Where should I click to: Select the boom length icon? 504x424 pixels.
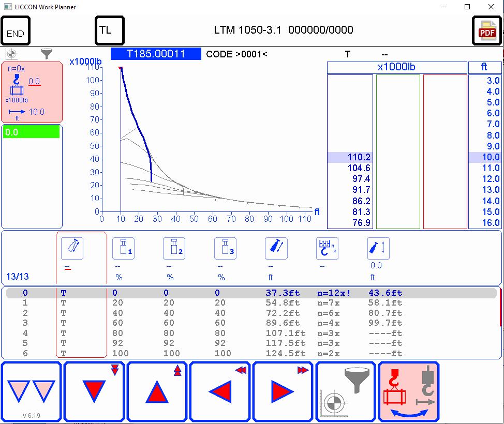[276, 248]
